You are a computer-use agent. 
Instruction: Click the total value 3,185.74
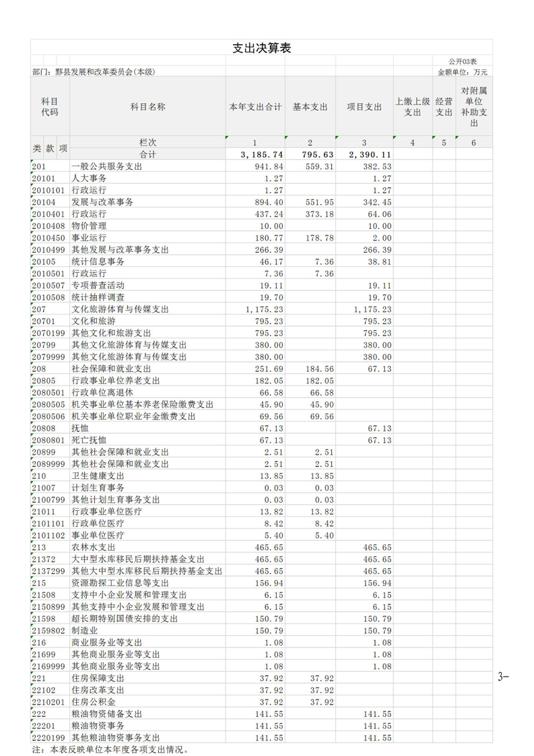(x=261, y=154)
